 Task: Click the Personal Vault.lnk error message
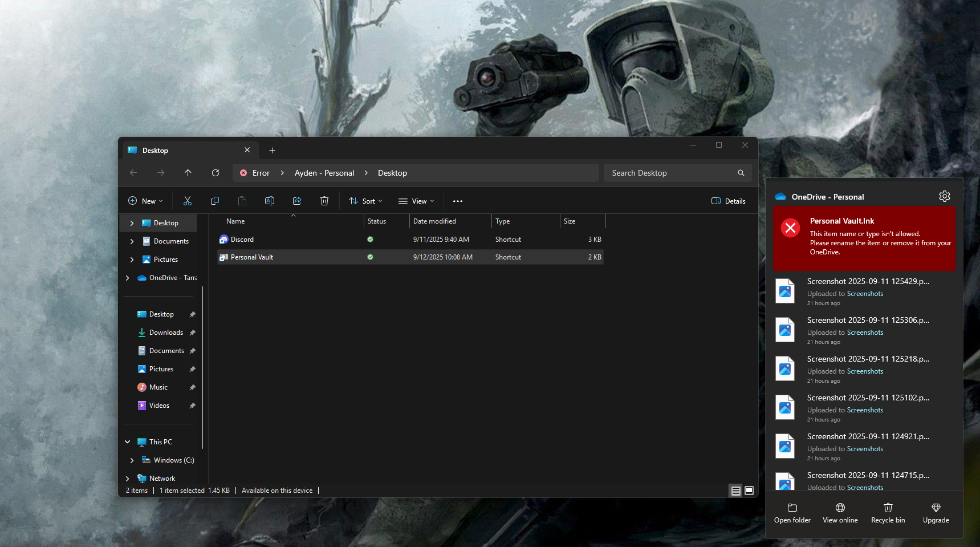pos(864,238)
